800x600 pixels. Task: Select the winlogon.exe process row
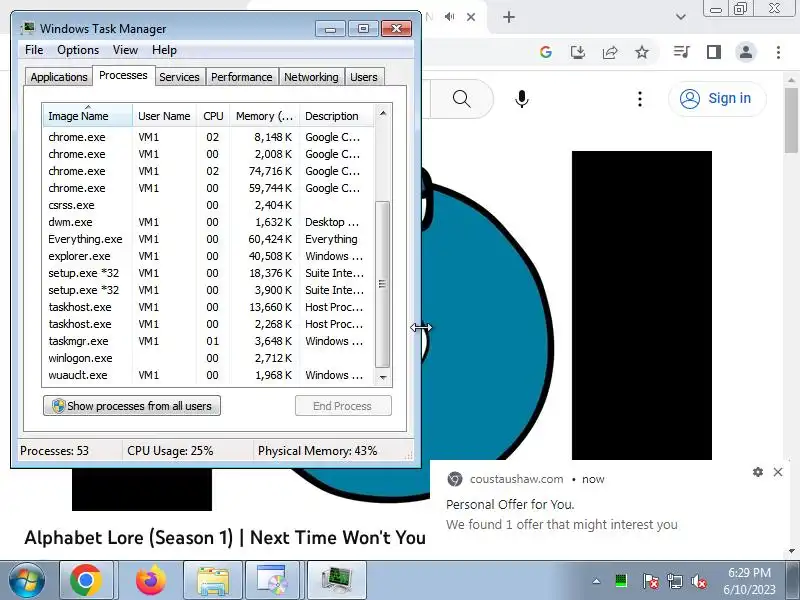[x=209, y=358]
